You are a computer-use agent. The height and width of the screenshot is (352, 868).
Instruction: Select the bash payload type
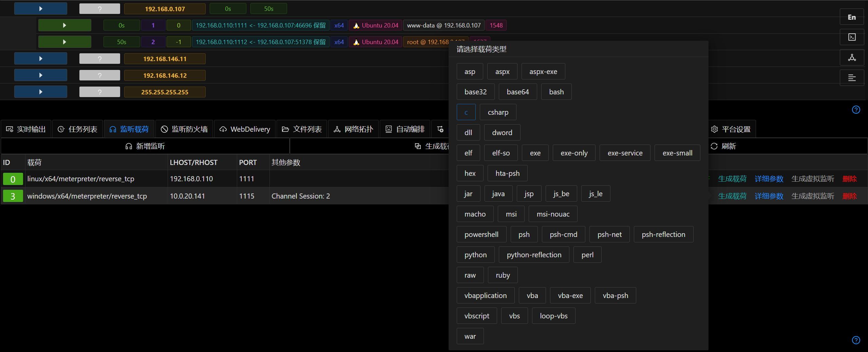click(x=556, y=92)
